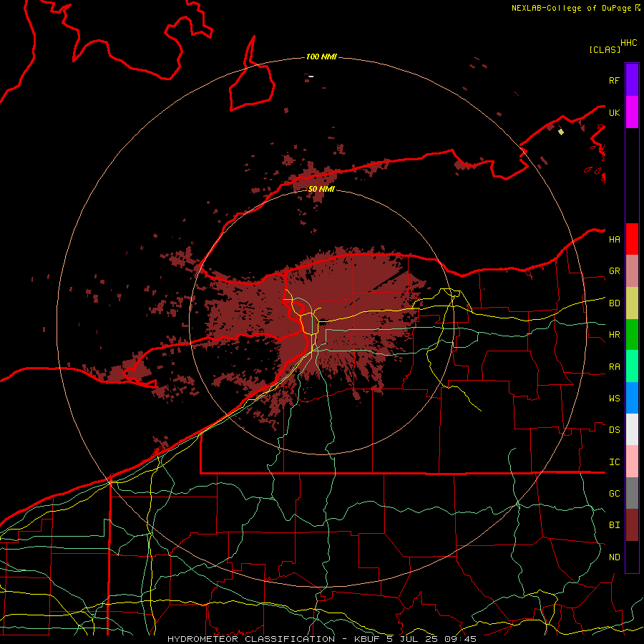Click the UK magenta legend swatch
The height and width of the screenshot is (644, 644).
coord(632,112)
